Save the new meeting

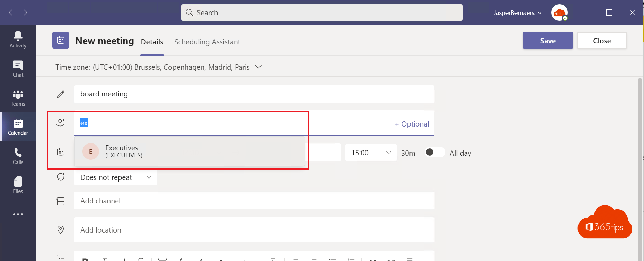[x=548, y=41]
